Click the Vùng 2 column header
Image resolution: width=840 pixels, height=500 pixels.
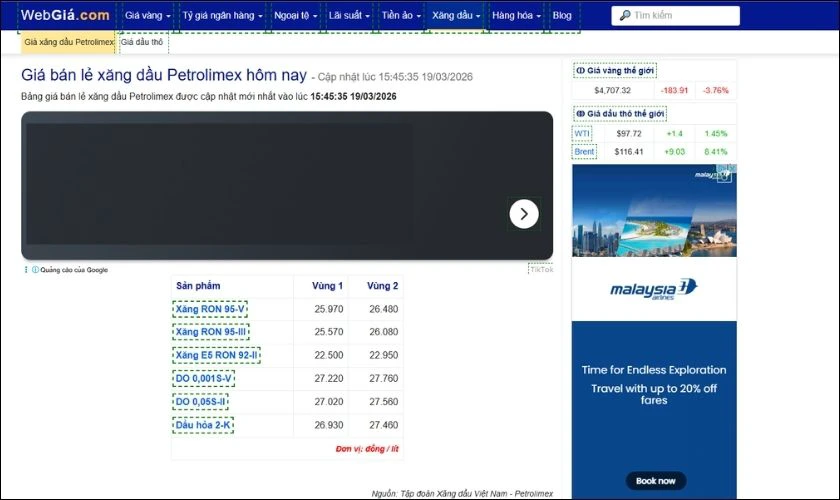point(382,286)
